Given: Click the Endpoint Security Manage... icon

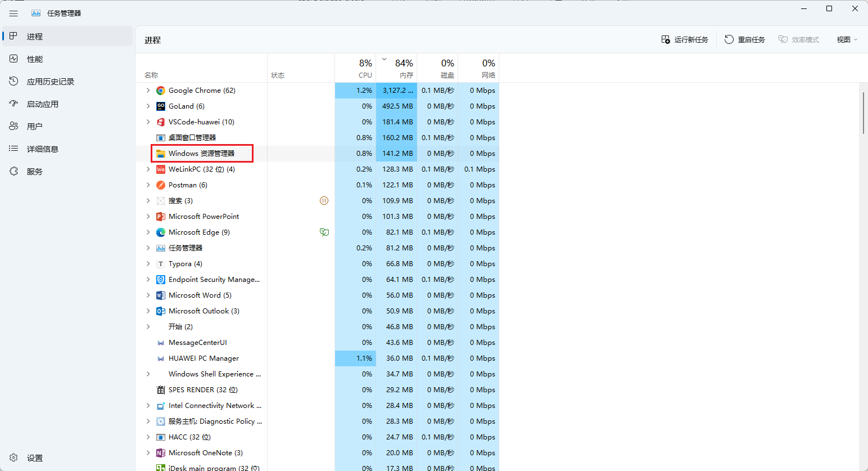Looking at the screenshot, I should coord(161,280).
